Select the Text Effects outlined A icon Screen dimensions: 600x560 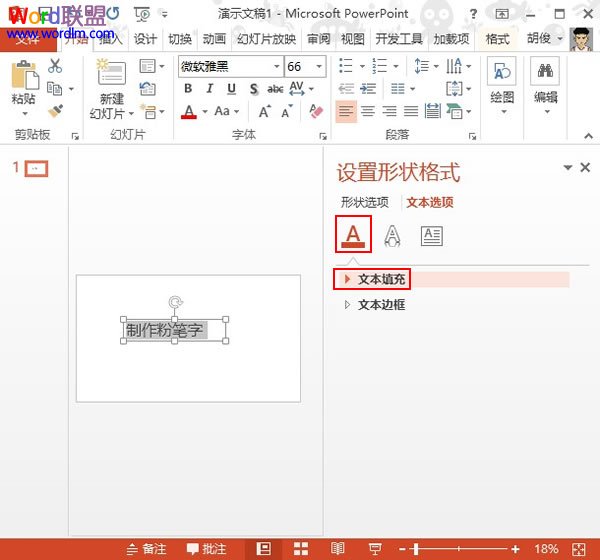(x=392, y=236)
